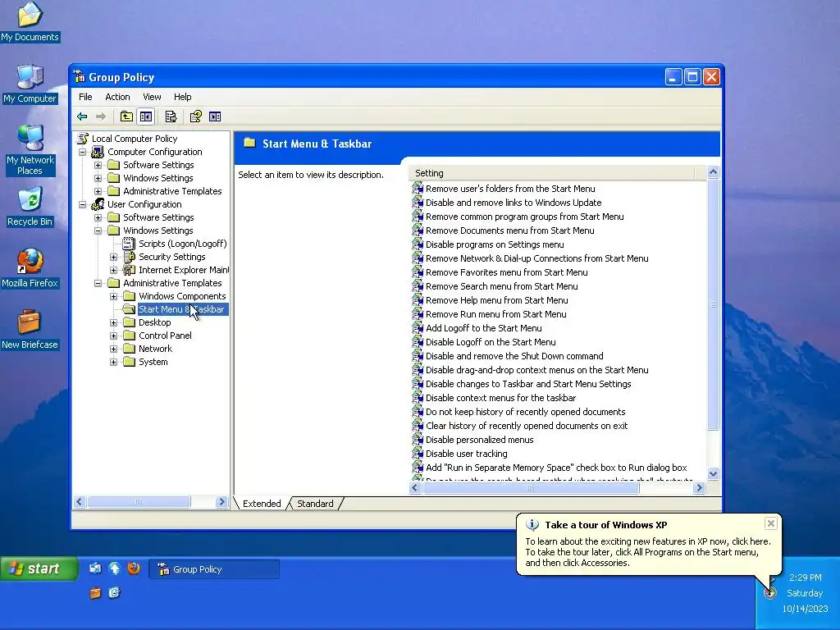The height and width of the screenshot is (630, 840).
Task: Open the Action menu
Action: 117,97
